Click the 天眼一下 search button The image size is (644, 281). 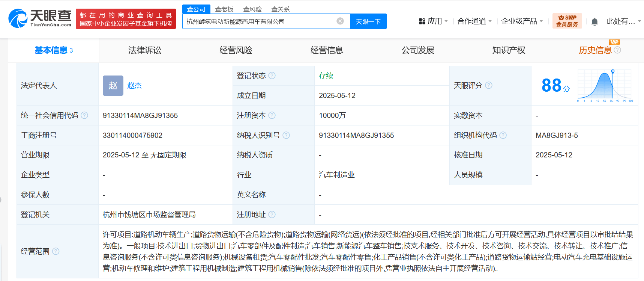point(368,21)
